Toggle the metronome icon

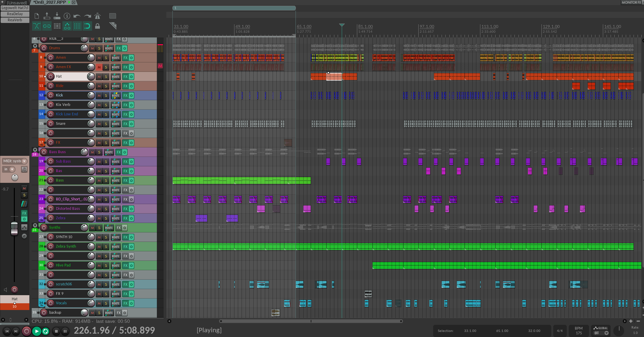click(x=97, y=16)
